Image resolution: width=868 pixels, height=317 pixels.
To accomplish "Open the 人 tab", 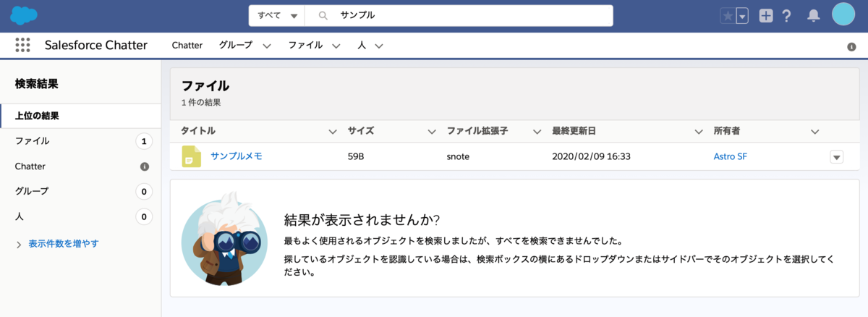I will point(362,45).
